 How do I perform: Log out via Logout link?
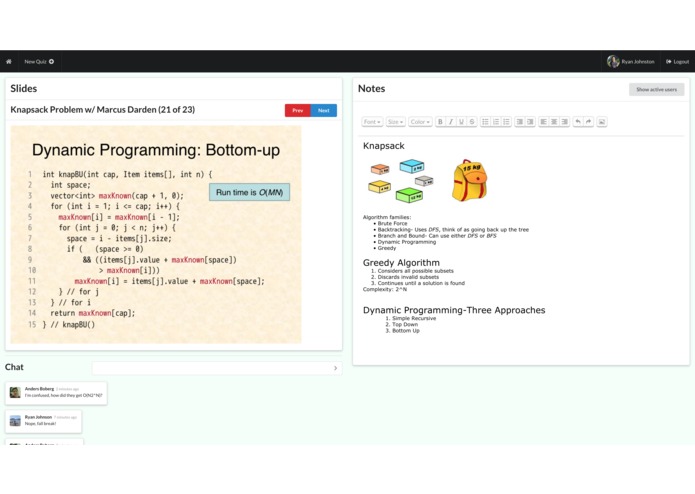pyautogui.click(x=677, y=62)
